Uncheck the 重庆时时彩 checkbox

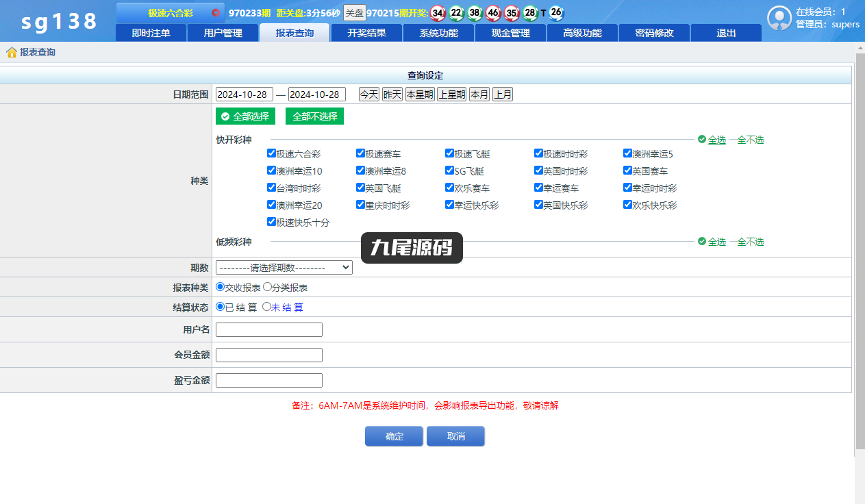[360, 205]
